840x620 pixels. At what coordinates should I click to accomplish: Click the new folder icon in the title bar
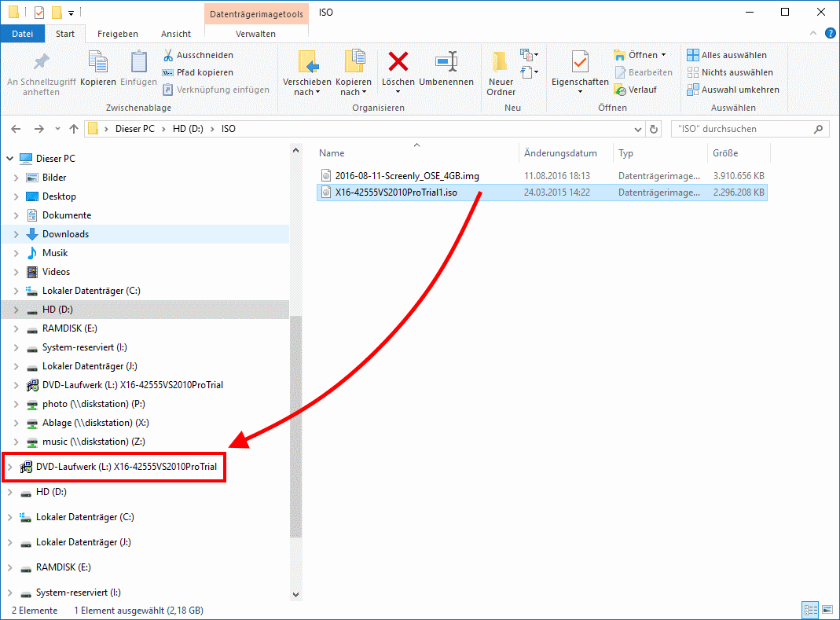57,13
